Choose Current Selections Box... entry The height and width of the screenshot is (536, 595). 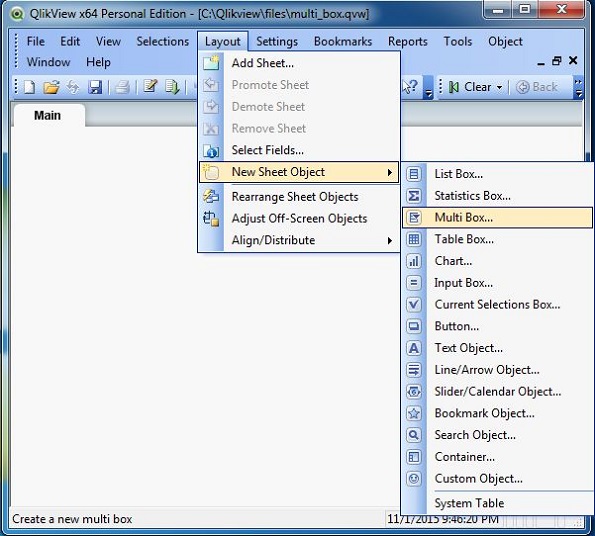pos(497,304)
